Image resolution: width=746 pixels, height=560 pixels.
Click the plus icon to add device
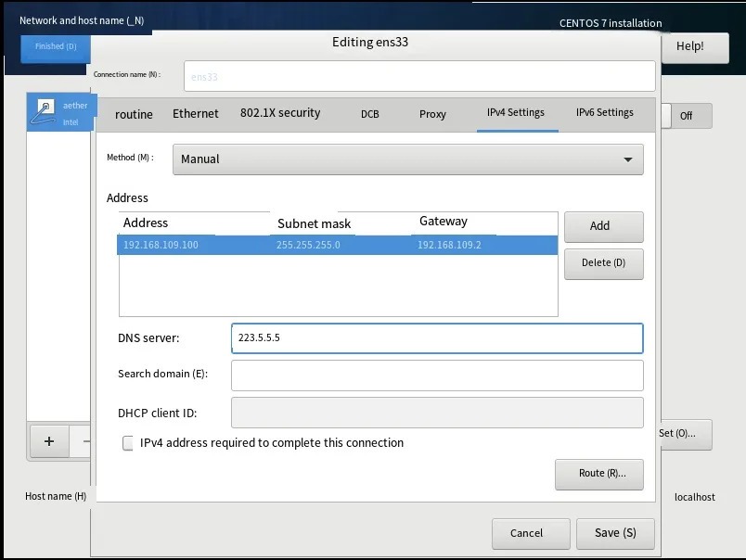pyautogui.click(x=49, y=441)
